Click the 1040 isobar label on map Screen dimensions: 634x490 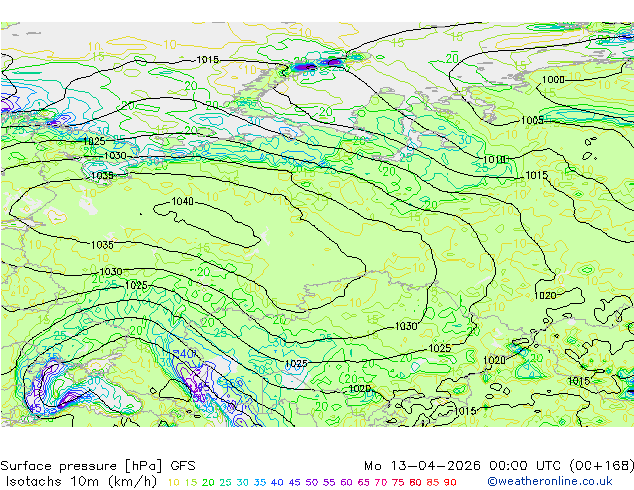[182, 201]
